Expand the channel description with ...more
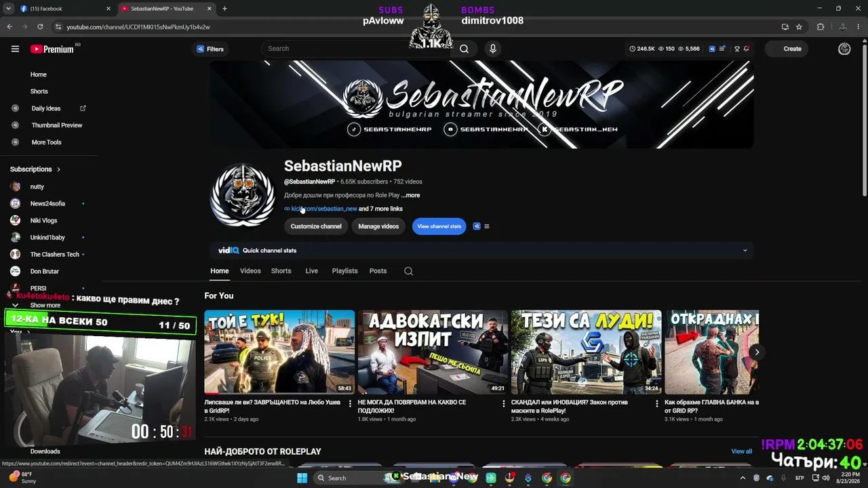868x488 pixels. 410,195
